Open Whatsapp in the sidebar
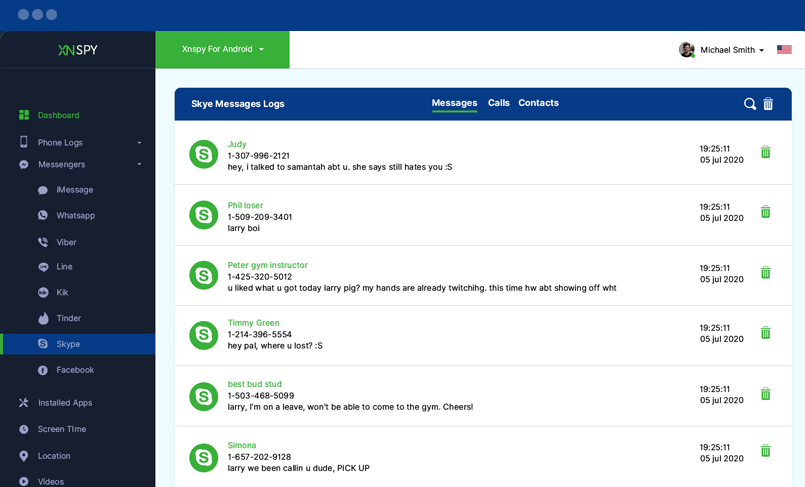Image resolution: width=805 pixels, height=487 pixels. point(75,215)
